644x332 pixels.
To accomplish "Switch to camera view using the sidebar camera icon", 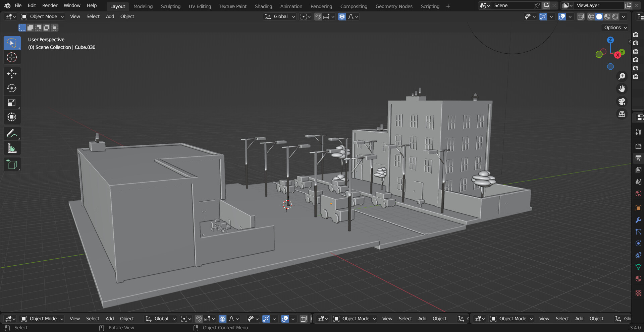I will point(622,101).
